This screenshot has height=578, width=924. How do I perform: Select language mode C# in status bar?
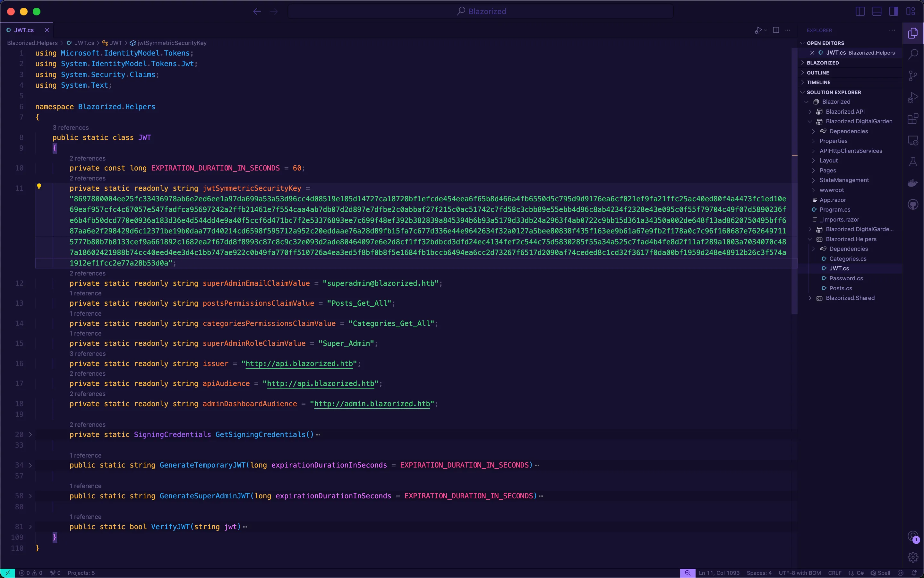click(x=860, y=573)
